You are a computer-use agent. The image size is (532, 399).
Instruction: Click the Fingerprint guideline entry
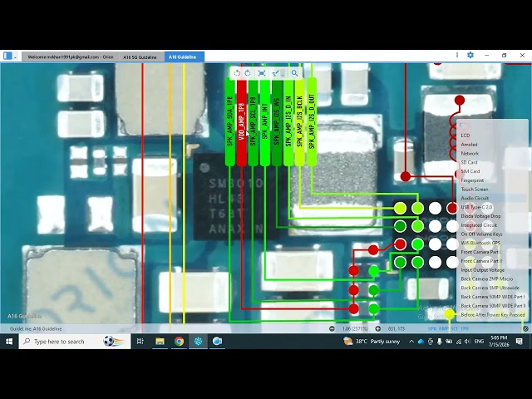[472, 180]
